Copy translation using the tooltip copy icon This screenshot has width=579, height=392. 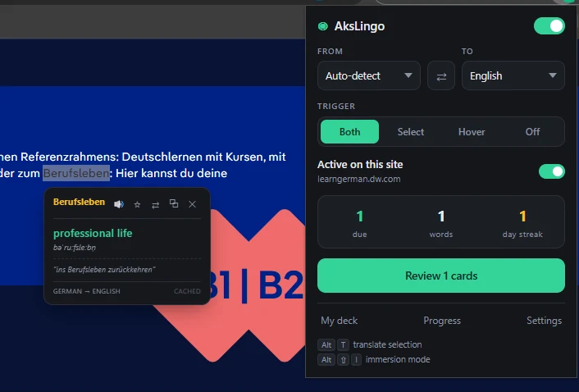pos(174,203)
